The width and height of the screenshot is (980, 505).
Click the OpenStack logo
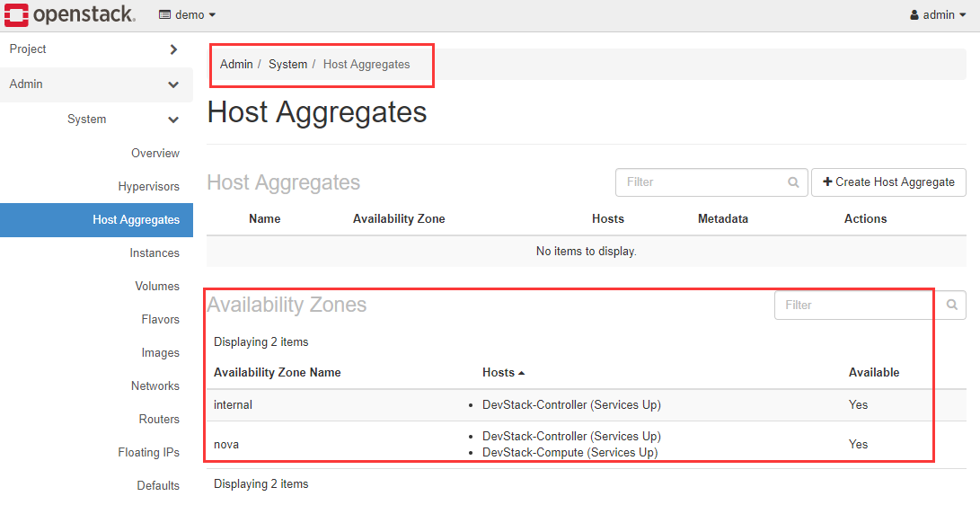(69, 14)
